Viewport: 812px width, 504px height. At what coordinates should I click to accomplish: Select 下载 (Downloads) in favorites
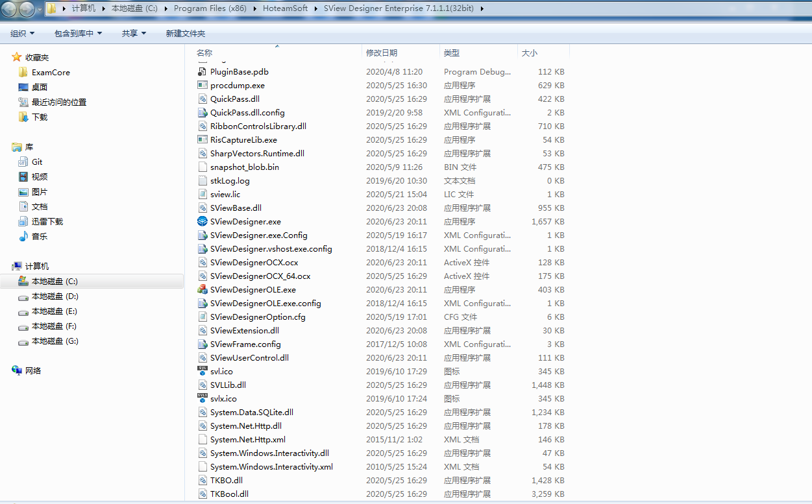point(40,117)
